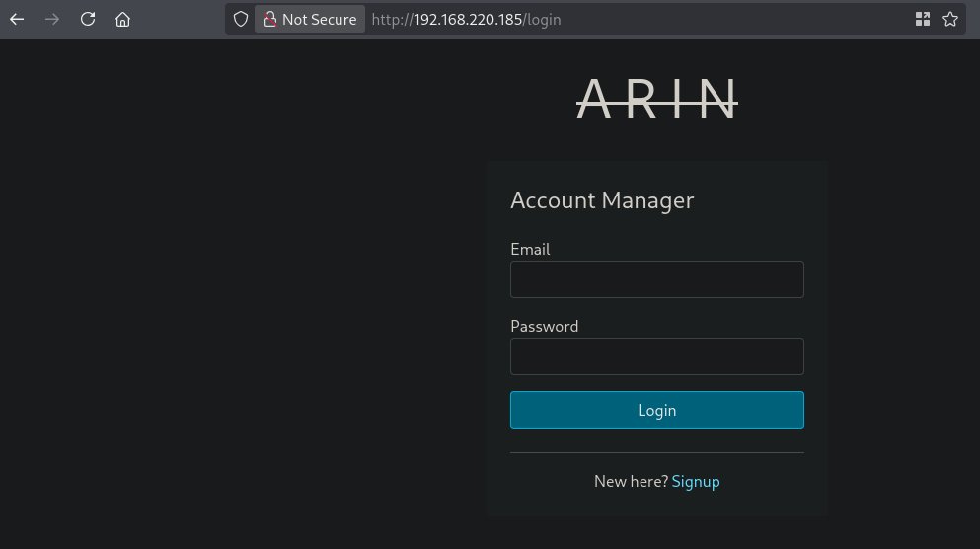Bookmark this page with the star icon
The width and height of the screenshot is (980, 549).
[950, 20]
